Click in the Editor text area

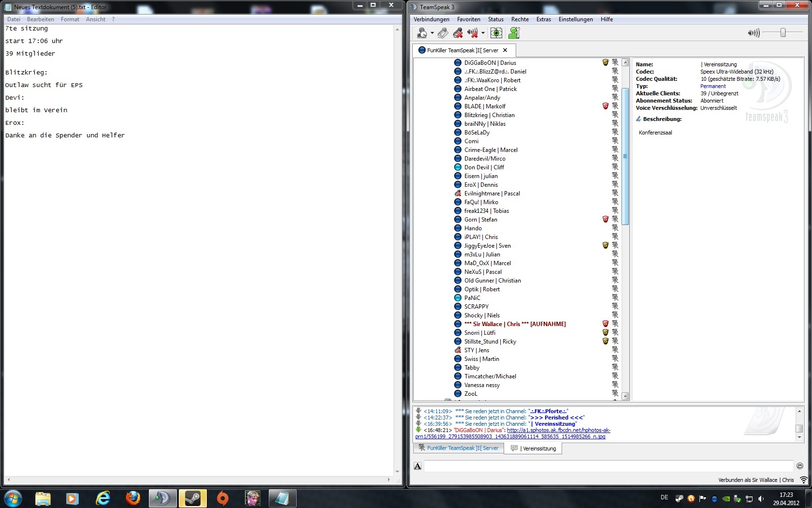(199, 249)
